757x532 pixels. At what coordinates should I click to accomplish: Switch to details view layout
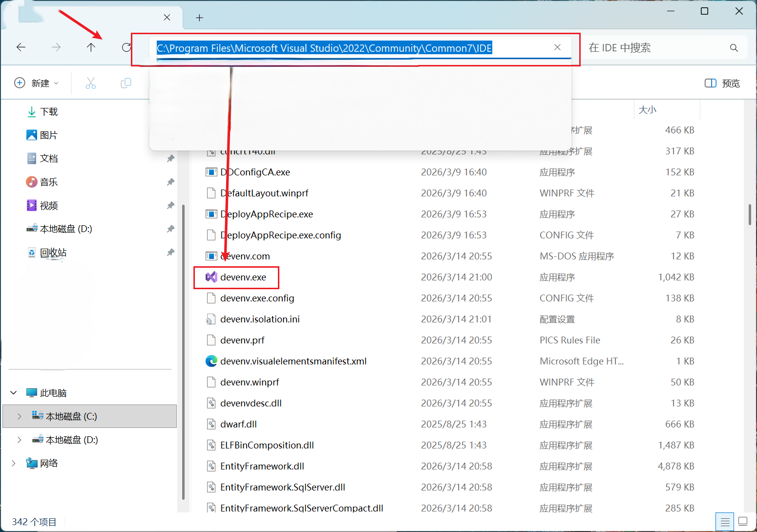coord(725,522)
